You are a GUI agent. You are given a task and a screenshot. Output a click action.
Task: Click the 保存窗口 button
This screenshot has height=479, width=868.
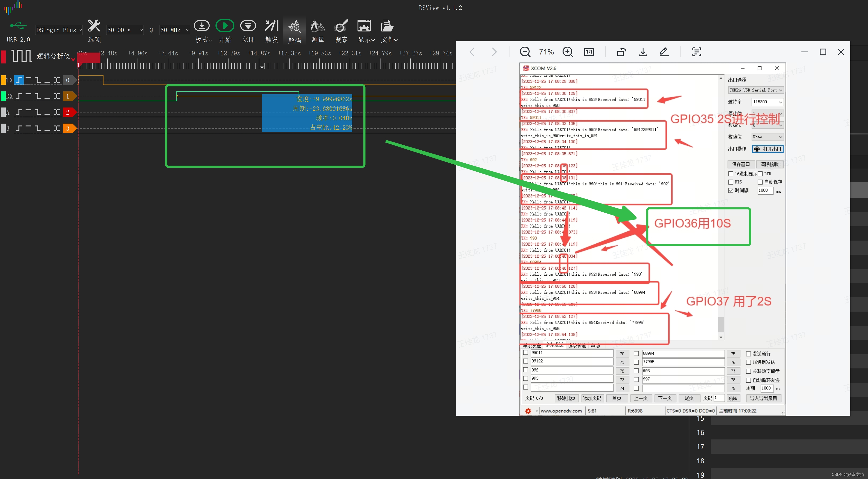click(741, 164)
